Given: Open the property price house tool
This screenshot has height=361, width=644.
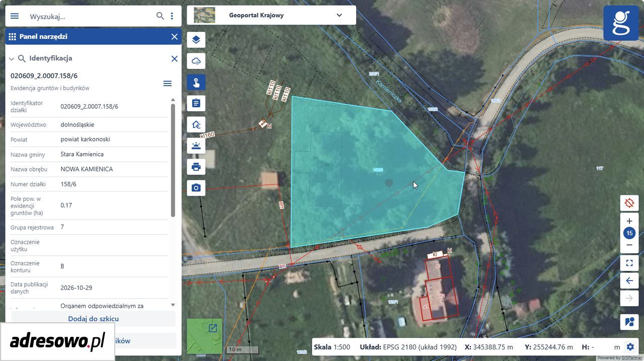Looking at the screenshot, I should [196, 124].
